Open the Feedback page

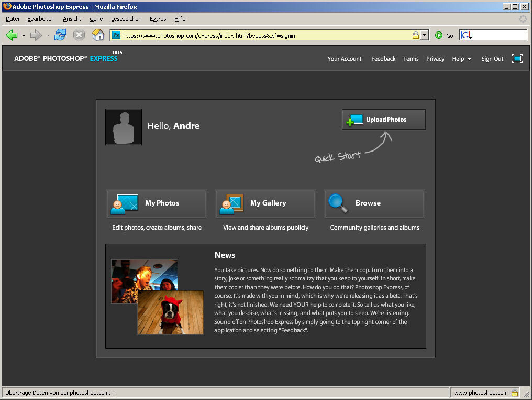click(x=383, y=59)
